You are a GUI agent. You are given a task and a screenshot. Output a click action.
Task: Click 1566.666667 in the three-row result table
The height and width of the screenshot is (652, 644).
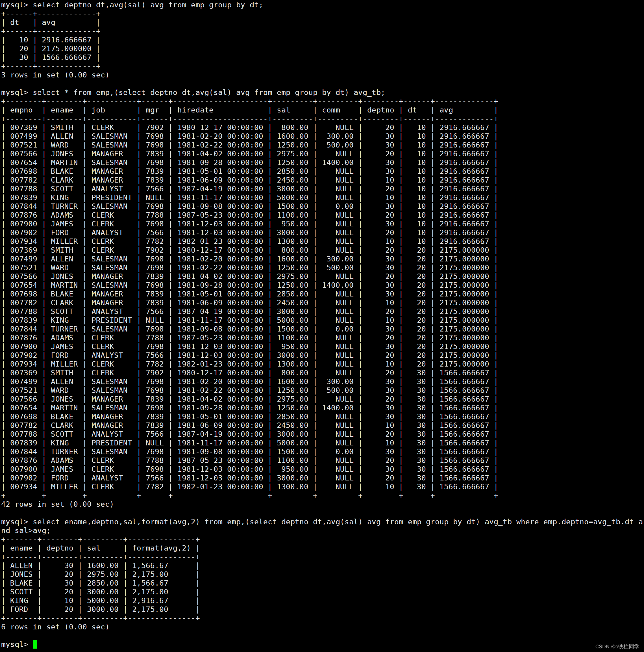coord(66,57)
